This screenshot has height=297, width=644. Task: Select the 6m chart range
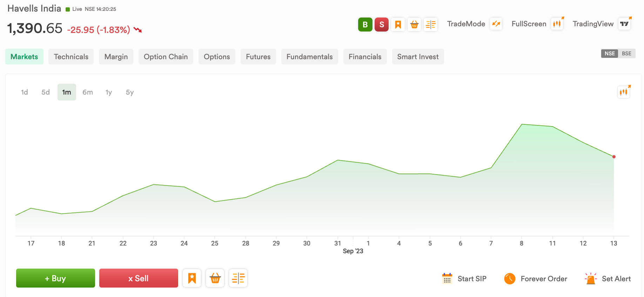(x=88, y=92)
